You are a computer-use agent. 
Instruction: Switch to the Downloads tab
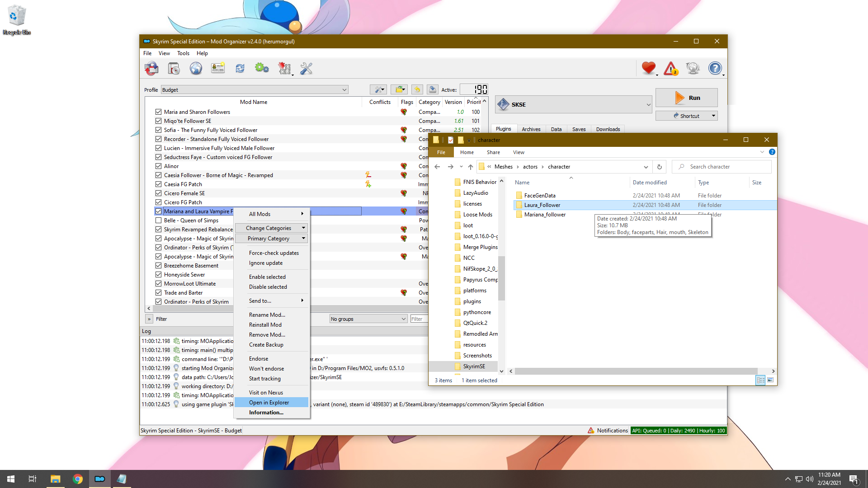pos(608,129)
